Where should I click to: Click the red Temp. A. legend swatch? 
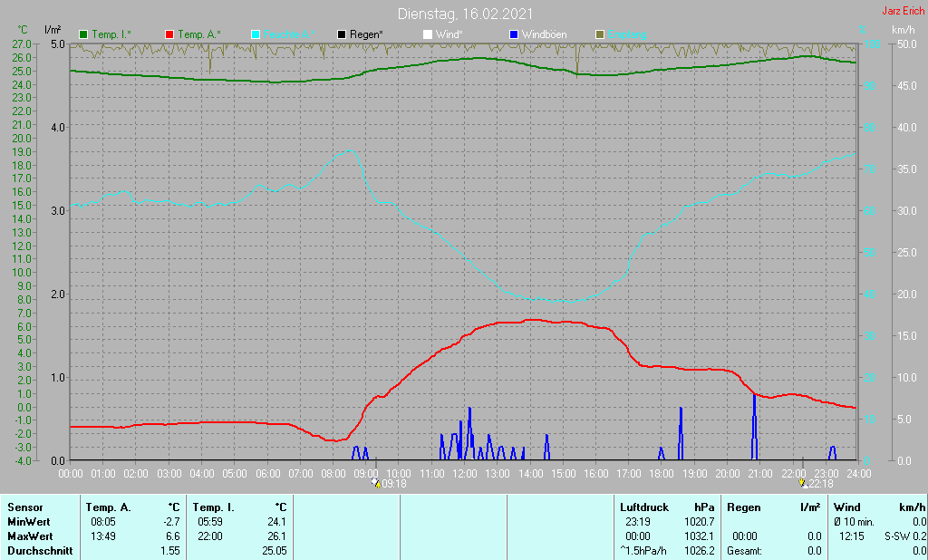click(169, 35)
